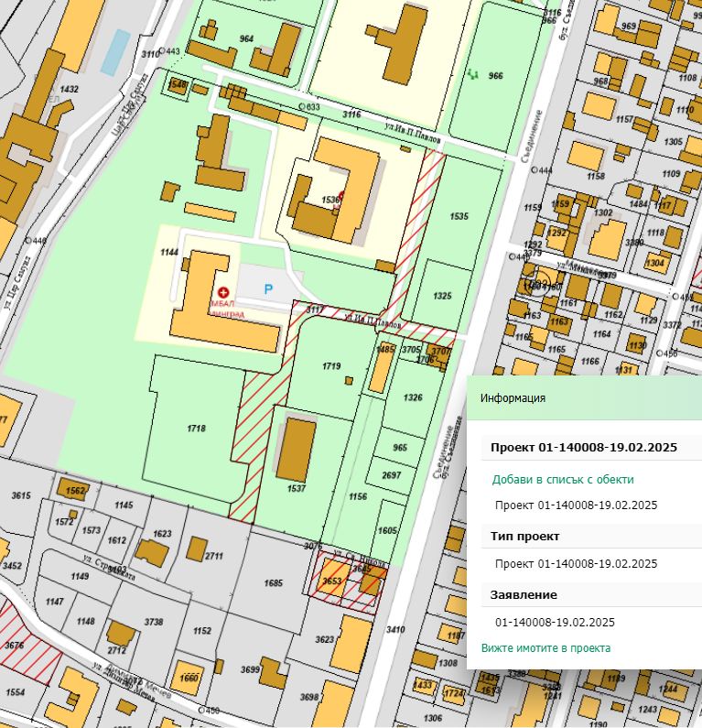The width and height of the screenshot is (702, 728).
Task: Click the link Добави в списък с обекти
Action: [x=563, y=479]
